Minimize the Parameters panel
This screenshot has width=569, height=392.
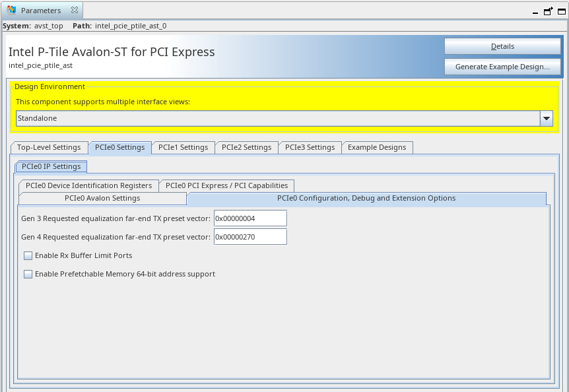pyautogui.click(x=535, y=12)
